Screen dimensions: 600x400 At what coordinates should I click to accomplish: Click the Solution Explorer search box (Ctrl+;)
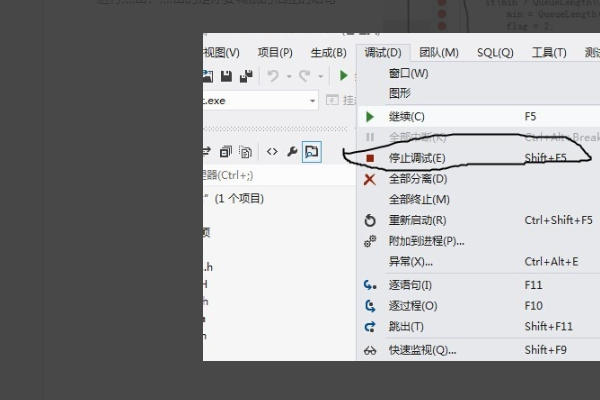click(279, 175)
